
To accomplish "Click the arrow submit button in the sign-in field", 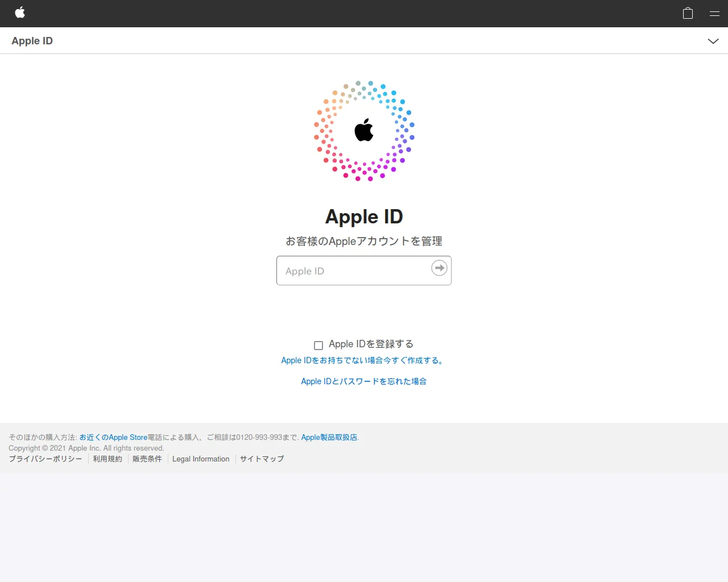I will (439, 268).
